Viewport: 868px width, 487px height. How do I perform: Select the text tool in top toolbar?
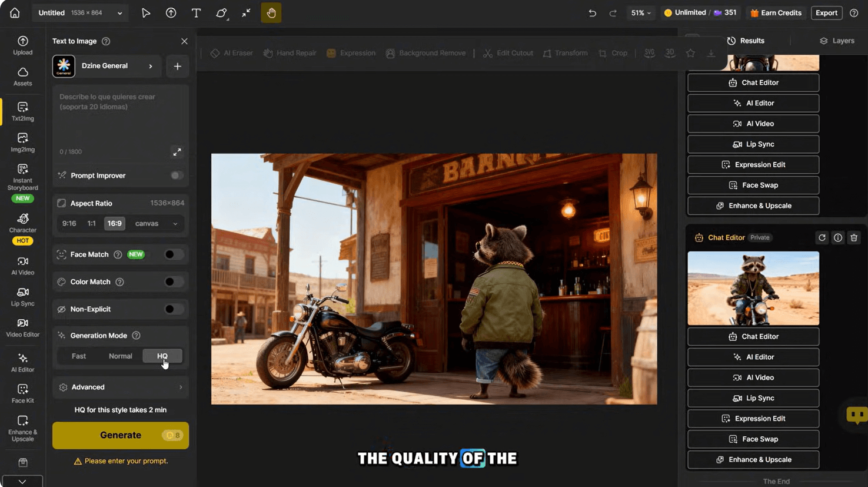pos(196,13)
